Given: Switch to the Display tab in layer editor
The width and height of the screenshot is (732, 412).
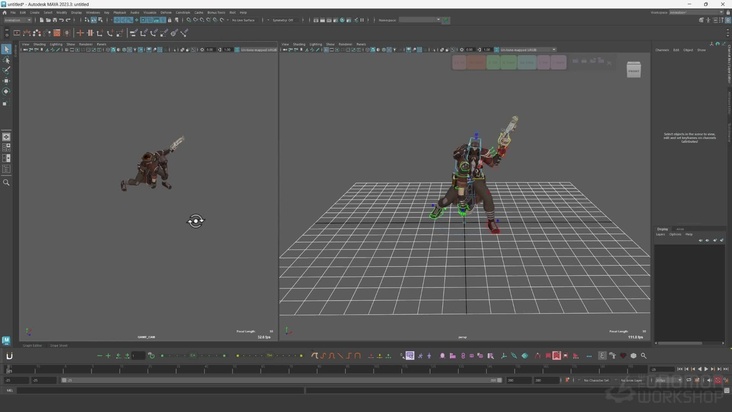Looking at the screenshot, I should coord(662,229).
